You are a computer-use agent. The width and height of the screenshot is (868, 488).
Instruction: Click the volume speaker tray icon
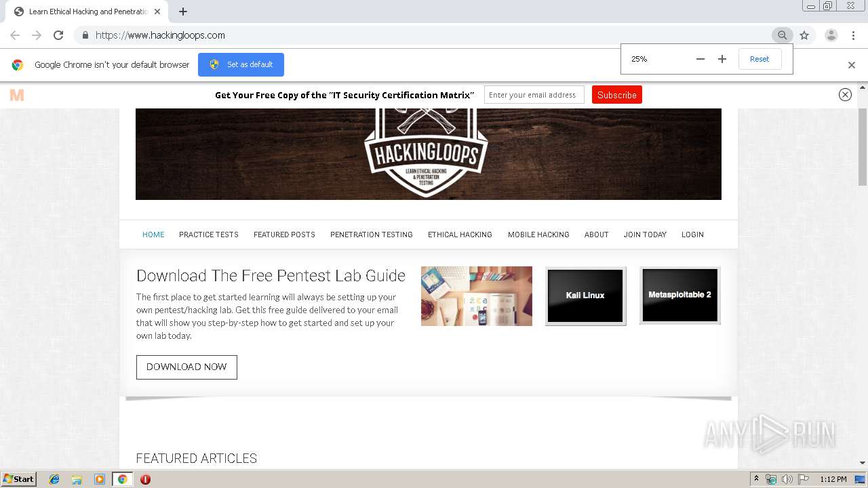(787, 479)
